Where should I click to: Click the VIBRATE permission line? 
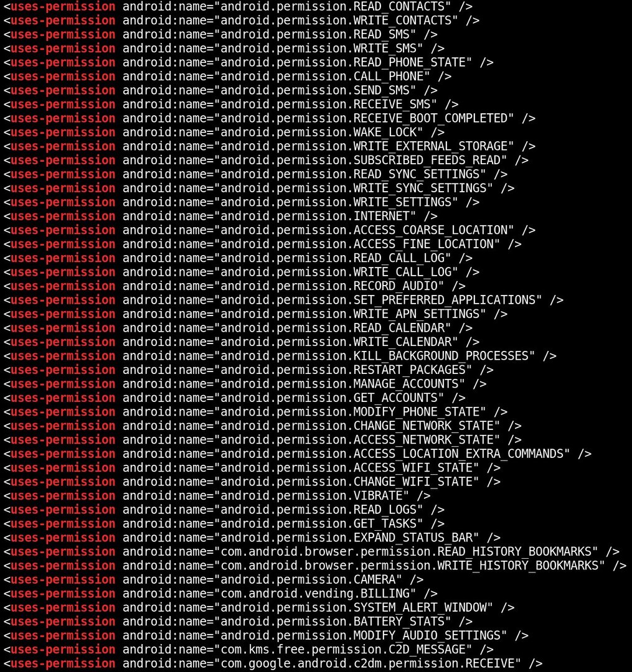pyautogui.click(x=217, y=495)
